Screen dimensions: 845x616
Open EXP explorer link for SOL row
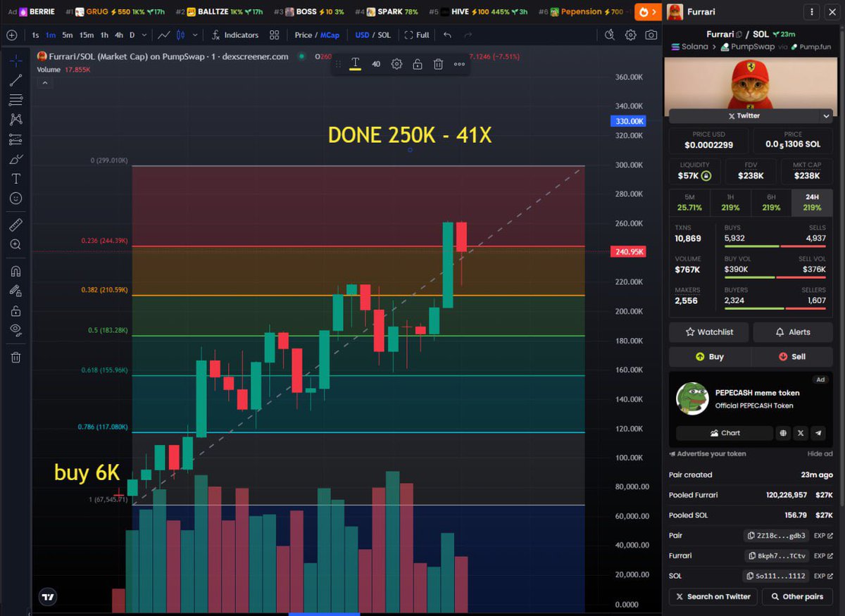(823, 576)
